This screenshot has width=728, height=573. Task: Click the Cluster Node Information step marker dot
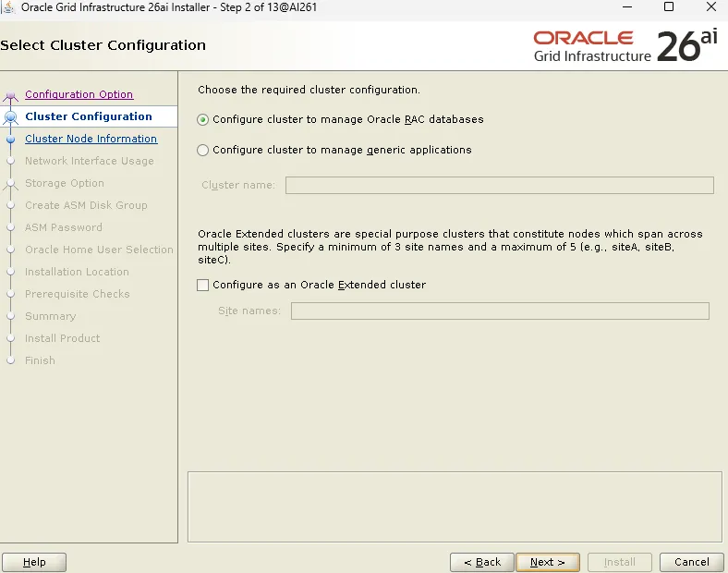click(11, 139)
